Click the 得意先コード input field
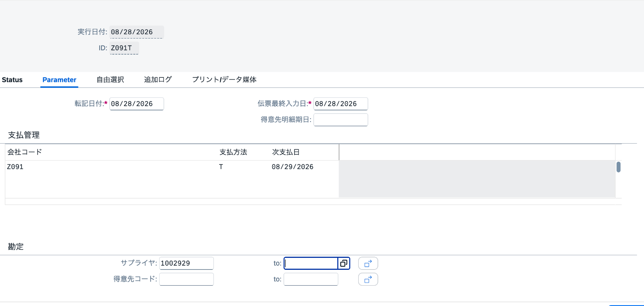This screenshot has width=644, height=306. 186,279
